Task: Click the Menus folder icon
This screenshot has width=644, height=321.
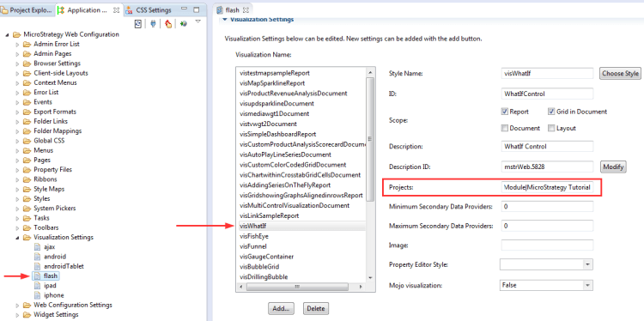Action: (27, 150)
